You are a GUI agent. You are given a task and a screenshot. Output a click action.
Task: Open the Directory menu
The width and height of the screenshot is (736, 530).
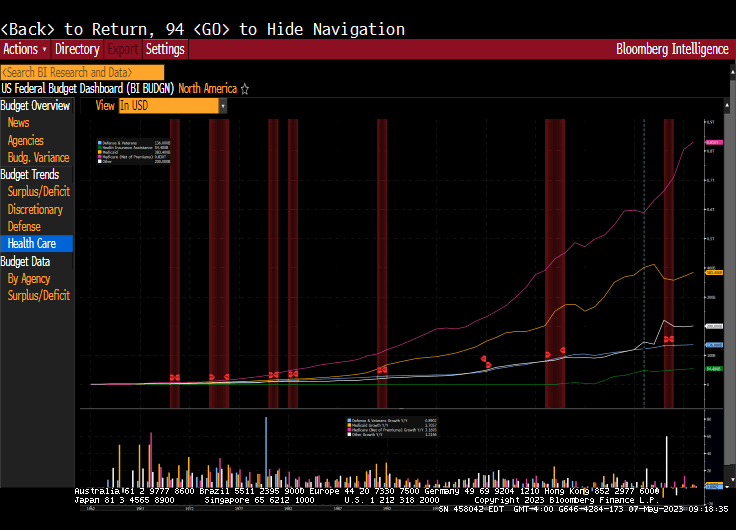click(x=77, y=49)
